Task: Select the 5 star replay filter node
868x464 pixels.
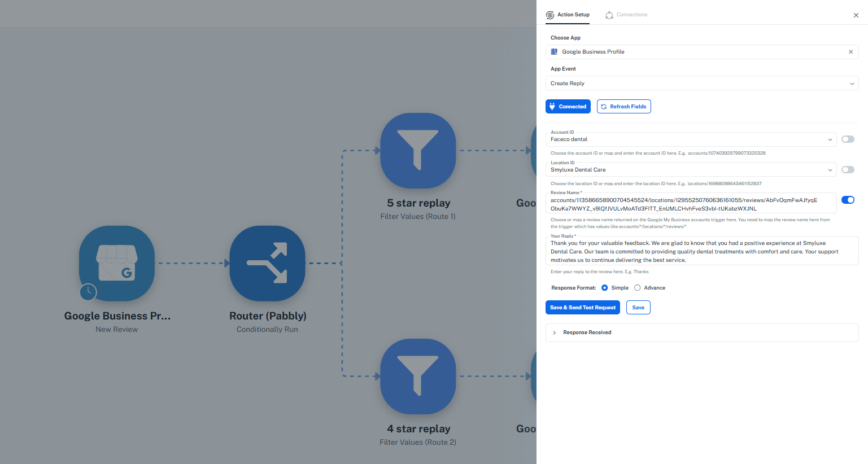Action: tap(418, 151)
